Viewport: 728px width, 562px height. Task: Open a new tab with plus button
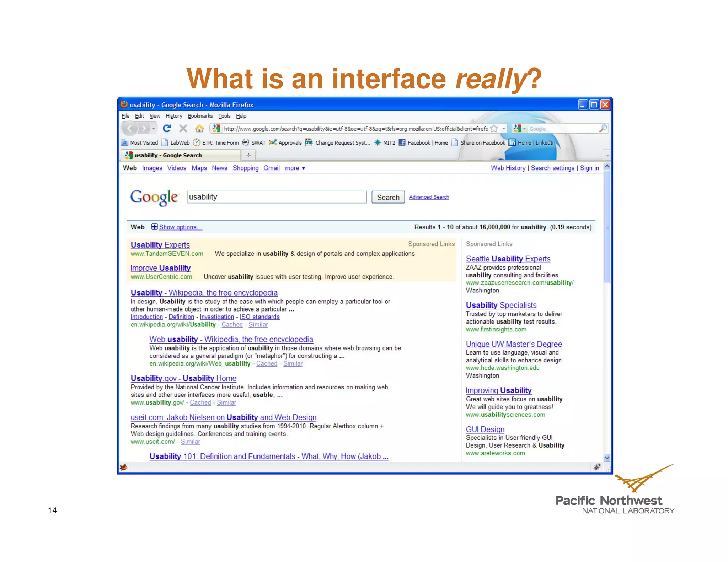coord(248,155)
